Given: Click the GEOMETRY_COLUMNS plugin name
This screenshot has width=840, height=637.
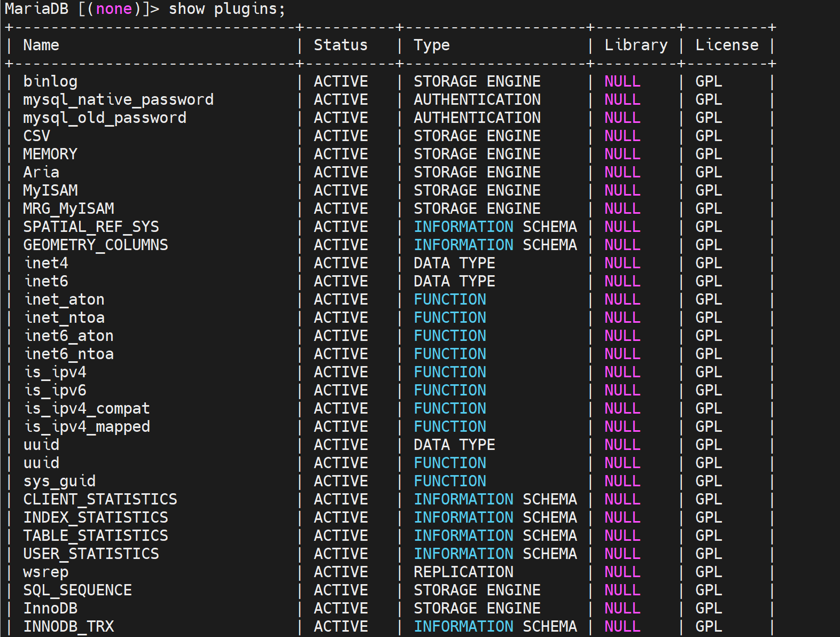Looking at the screenshot, I should point(96,245).
